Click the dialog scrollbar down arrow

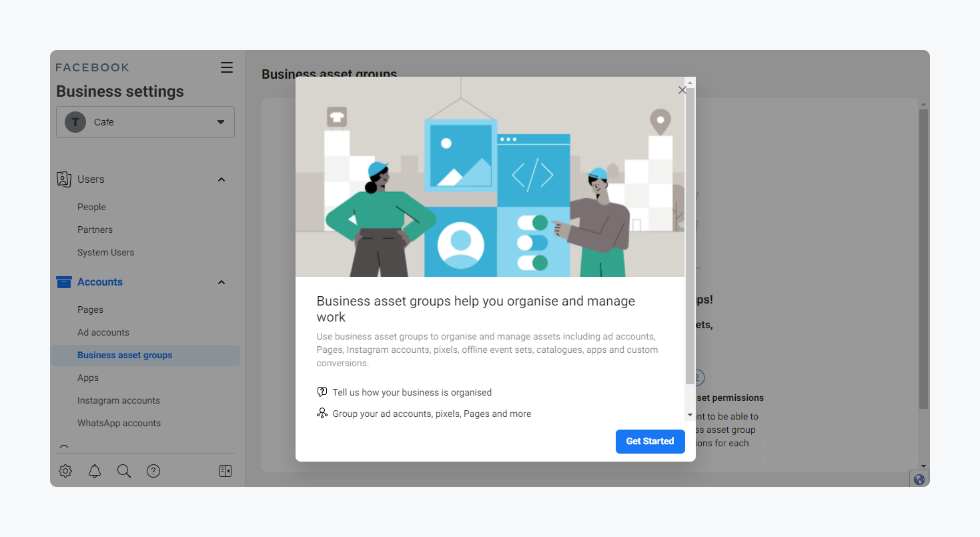(x=690, y=415)
